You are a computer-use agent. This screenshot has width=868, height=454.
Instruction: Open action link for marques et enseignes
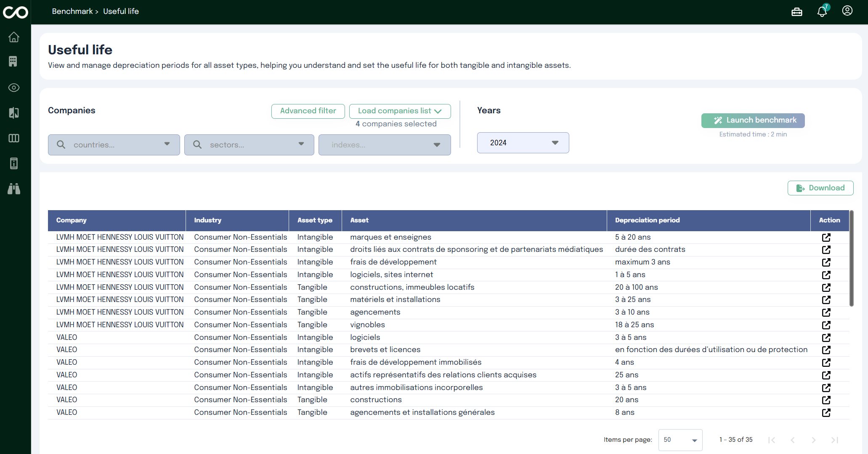click(826, 237)
